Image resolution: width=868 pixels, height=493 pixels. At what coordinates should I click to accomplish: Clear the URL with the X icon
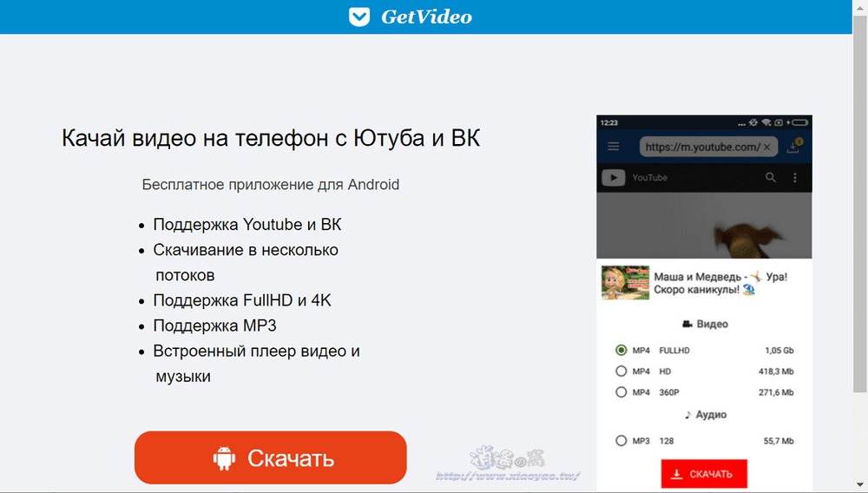766,147
